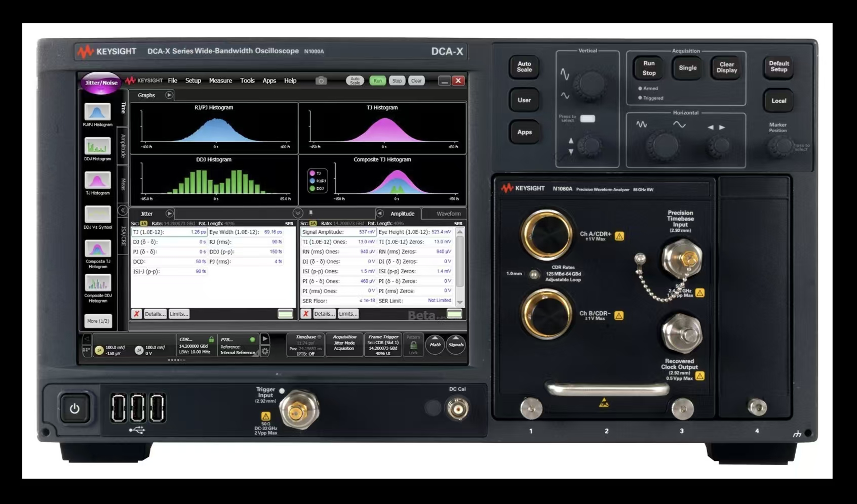Viewport: 857px width, 504px height.
Task: Click the green Run button
Action: (x=377, y=81)
